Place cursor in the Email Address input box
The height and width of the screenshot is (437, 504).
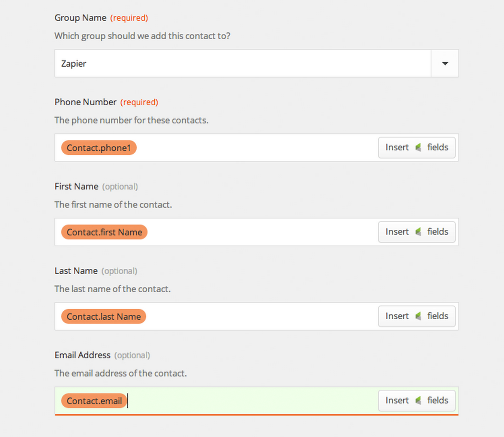tap(253, 401)
